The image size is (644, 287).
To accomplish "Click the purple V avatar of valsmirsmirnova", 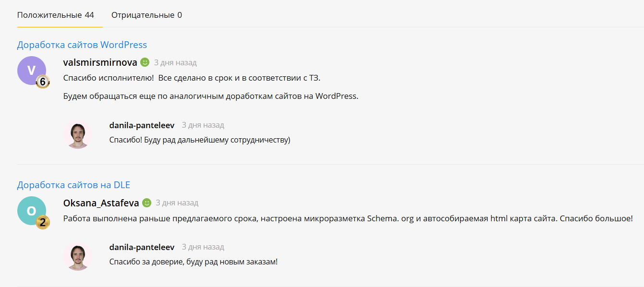I will (32, 71).
